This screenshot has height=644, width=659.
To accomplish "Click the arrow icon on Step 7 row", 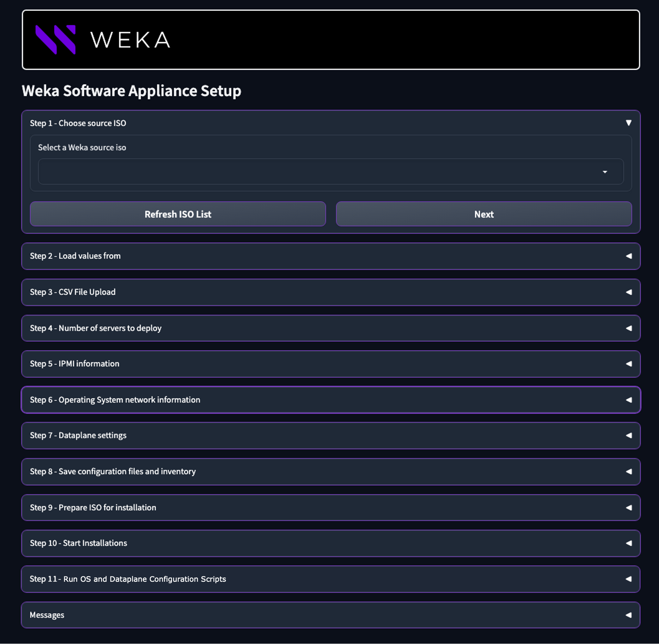I will (x=629, y=436).
